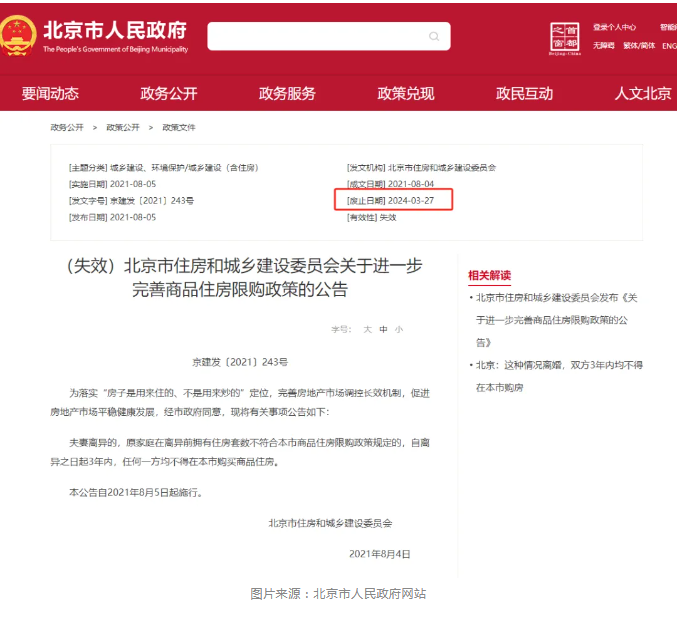This screenshot has height=618, width=678.
Task: Set font size to 小
Action: point(398,329)
